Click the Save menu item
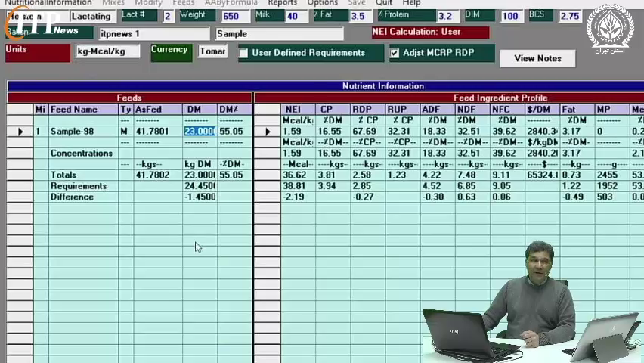 coord(357,2)
